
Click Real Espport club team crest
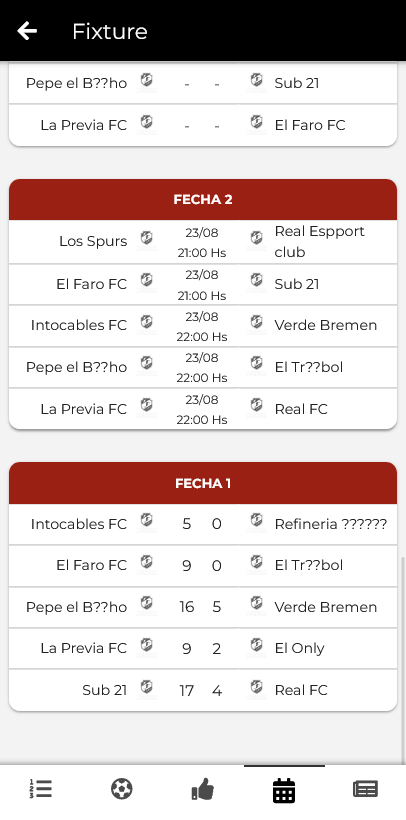[256, 239]
